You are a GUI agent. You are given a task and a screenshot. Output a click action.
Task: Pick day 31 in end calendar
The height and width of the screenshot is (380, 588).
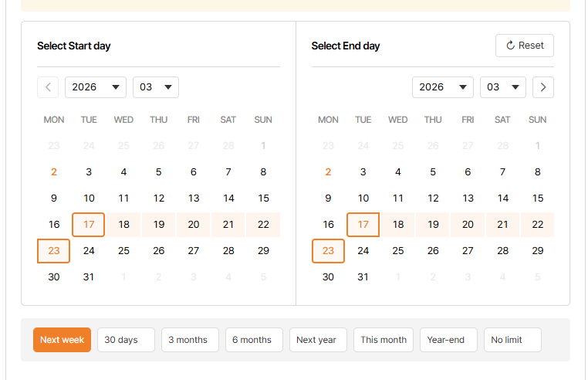pyautogui.click(x=363, y=277)
